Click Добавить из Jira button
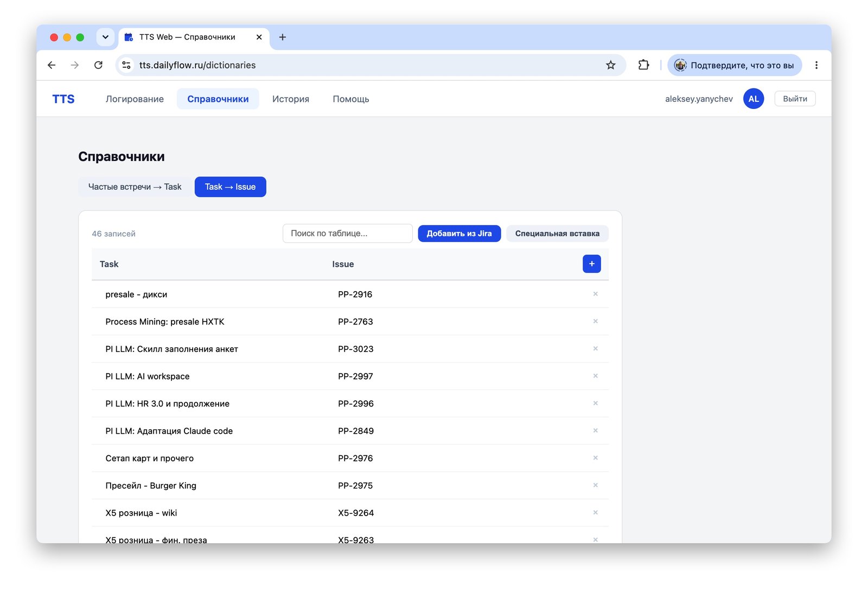This screenshot has width=868, height=592. tap(459, 234)
